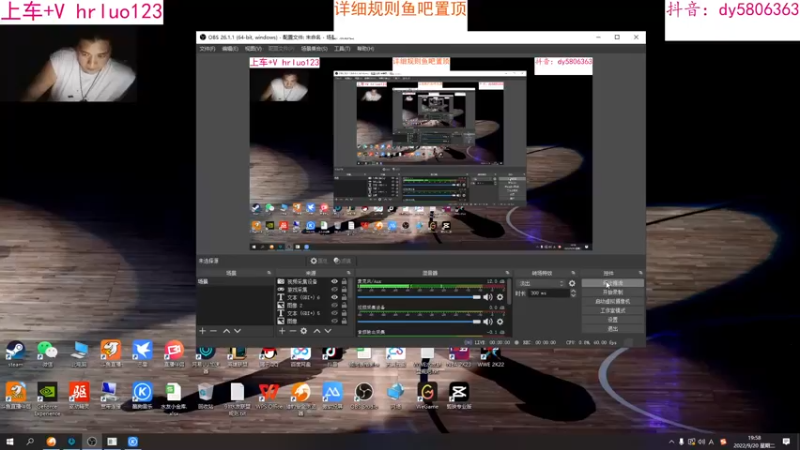Open the 工具(T) menu
The image size is (800, 450).
click(x=342, y=49)
